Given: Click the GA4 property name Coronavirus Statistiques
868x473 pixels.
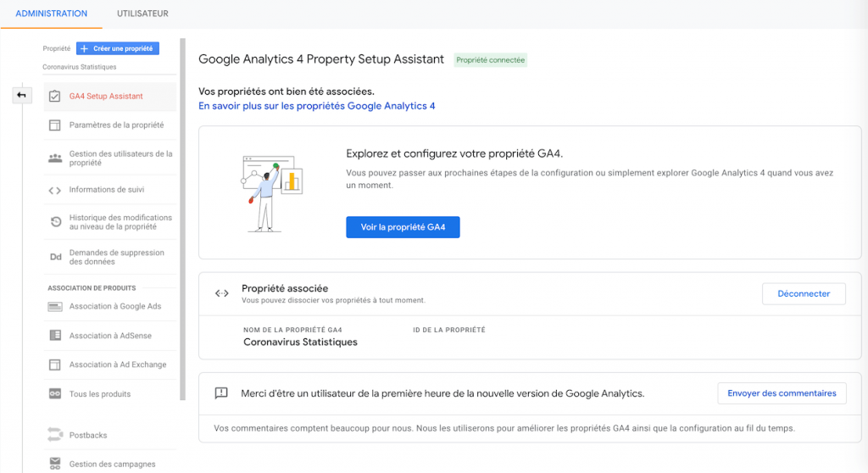Looking at the screenshot, I should tap(301, 342).
